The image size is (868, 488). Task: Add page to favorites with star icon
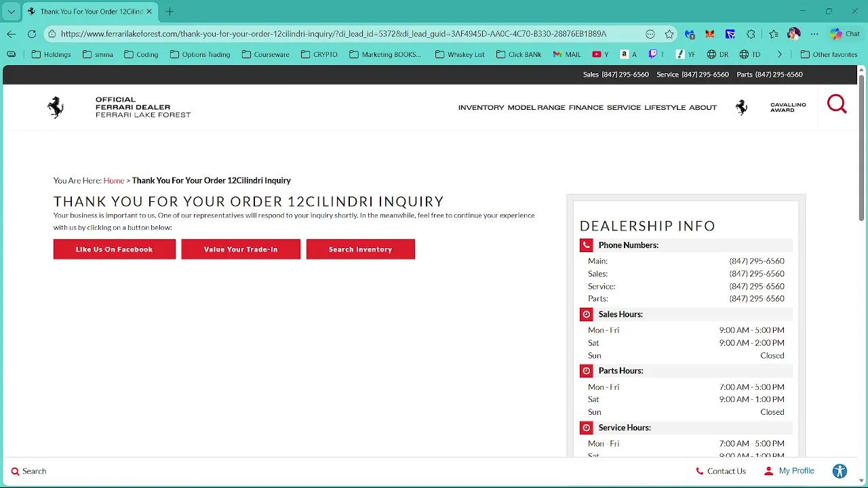tap(669, 34)
